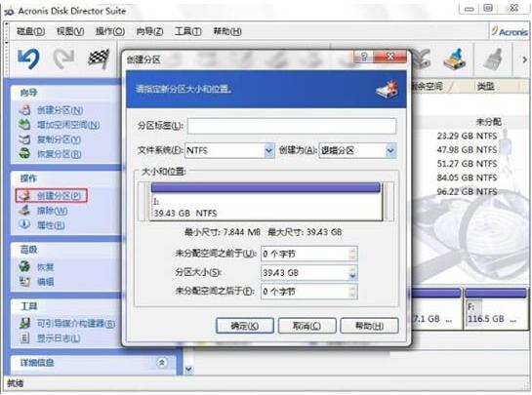Click 创建分区(P) icon under 操作
Viewport: 532px width, 395px height.
pyautogui.click(x=24, y=196)
